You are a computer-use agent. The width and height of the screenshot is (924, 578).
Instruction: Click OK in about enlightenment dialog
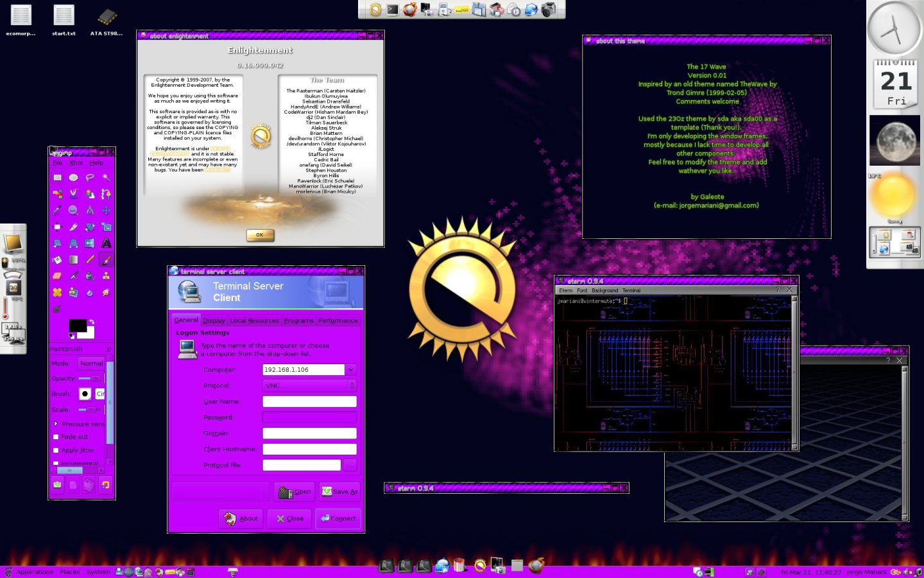pos(260,235)
